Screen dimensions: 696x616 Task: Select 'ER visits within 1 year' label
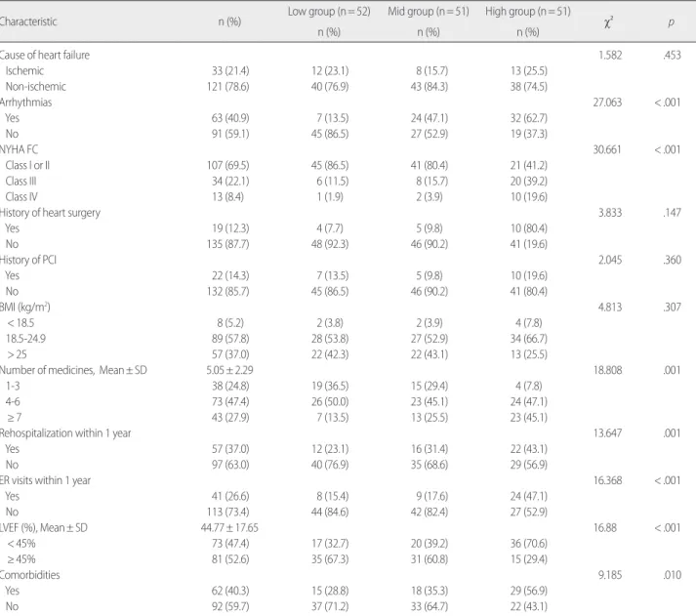(x=45, y=480)
